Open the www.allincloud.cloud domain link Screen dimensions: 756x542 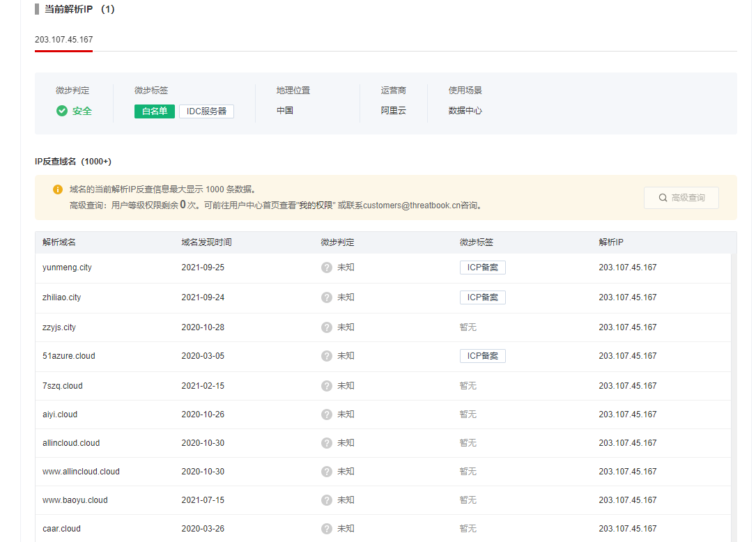[81, 472]
